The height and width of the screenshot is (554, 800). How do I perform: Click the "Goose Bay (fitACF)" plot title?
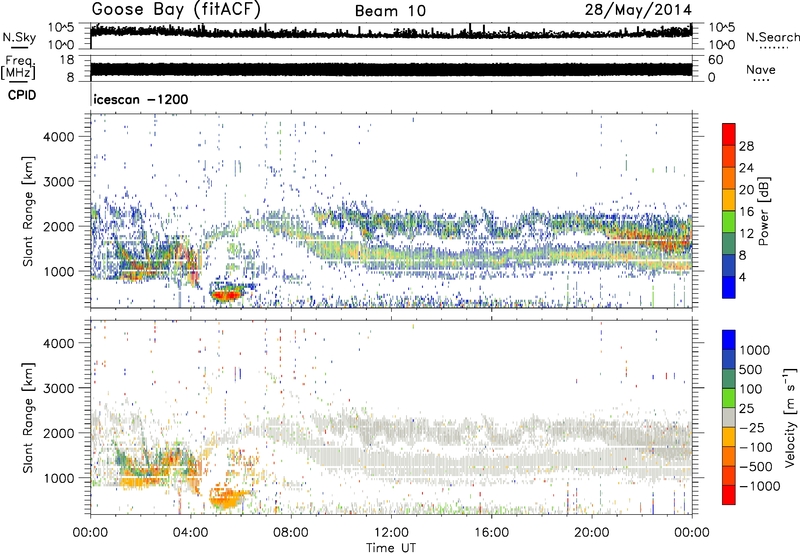pos(176,10)
